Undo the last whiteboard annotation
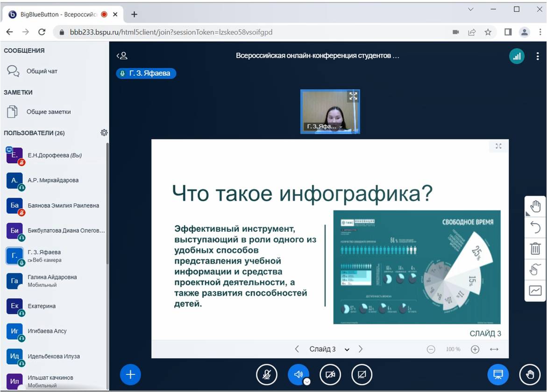This screenshot has height=392, width=547. [x=535, y=227]
